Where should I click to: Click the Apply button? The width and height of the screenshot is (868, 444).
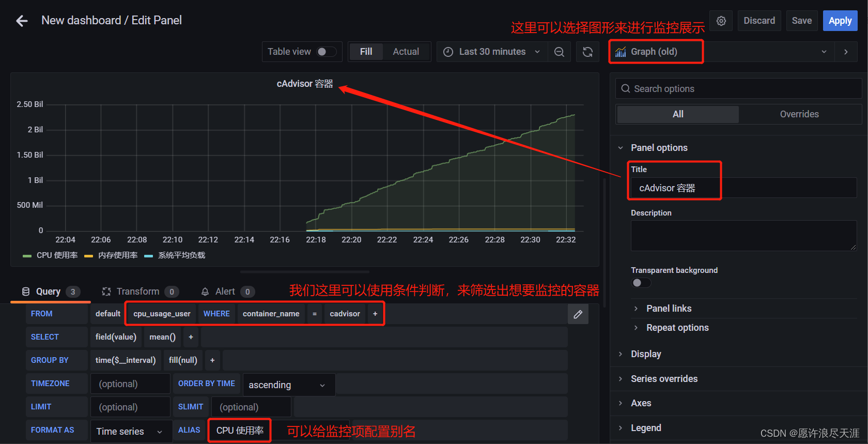click(840, 21)
